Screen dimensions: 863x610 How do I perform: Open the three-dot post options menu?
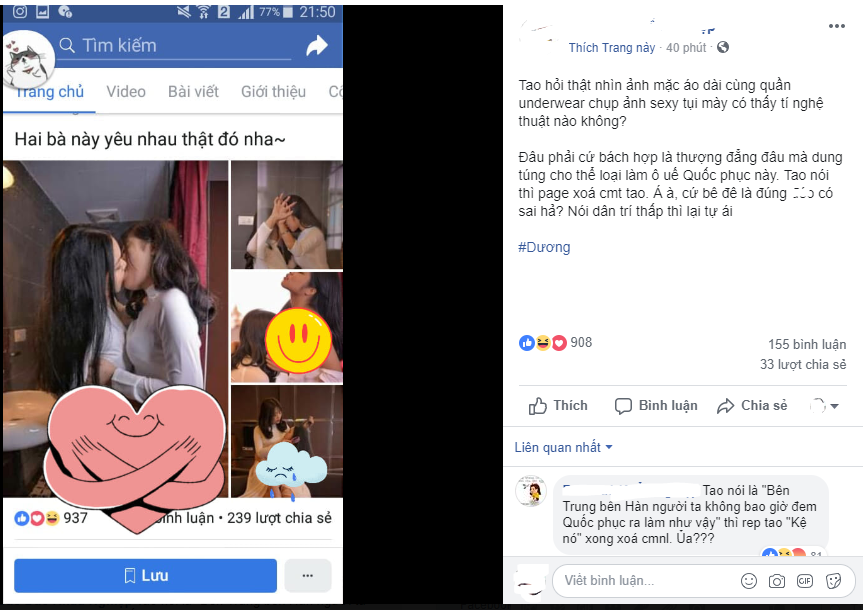pyautogui.click(x=837, y=26)
